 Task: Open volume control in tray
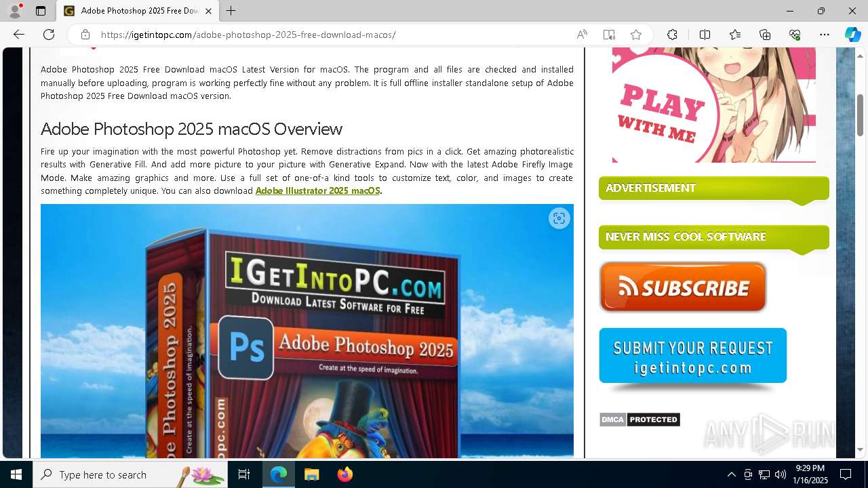pyautogui.click(x=781, y=474)
